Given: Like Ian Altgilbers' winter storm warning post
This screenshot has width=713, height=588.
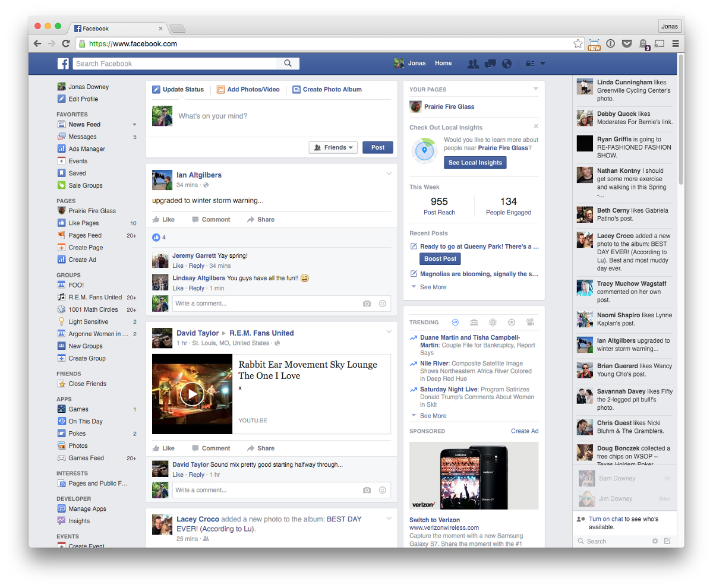Looking at the screenshot, I should 163,219.
